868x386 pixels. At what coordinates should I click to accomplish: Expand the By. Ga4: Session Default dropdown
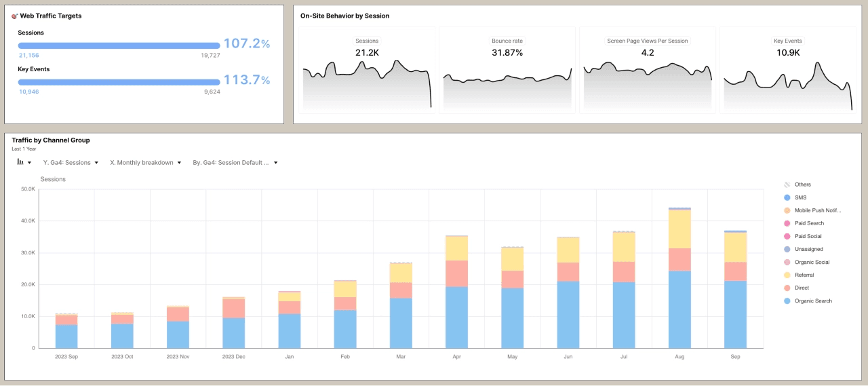click(235, 163)
